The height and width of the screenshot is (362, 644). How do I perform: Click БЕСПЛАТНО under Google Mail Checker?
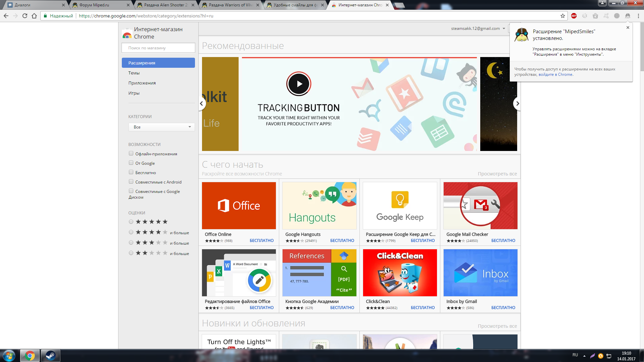503,241
